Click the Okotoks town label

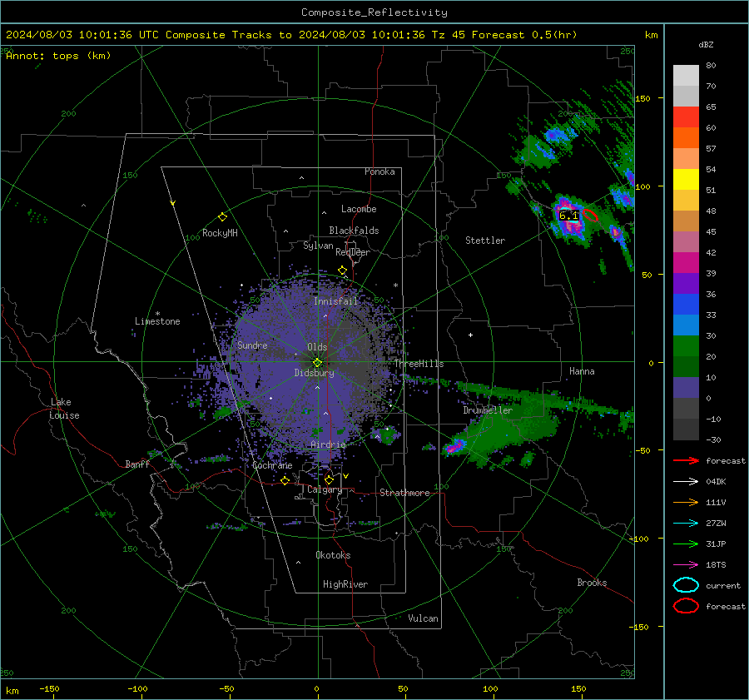[333, 555]
